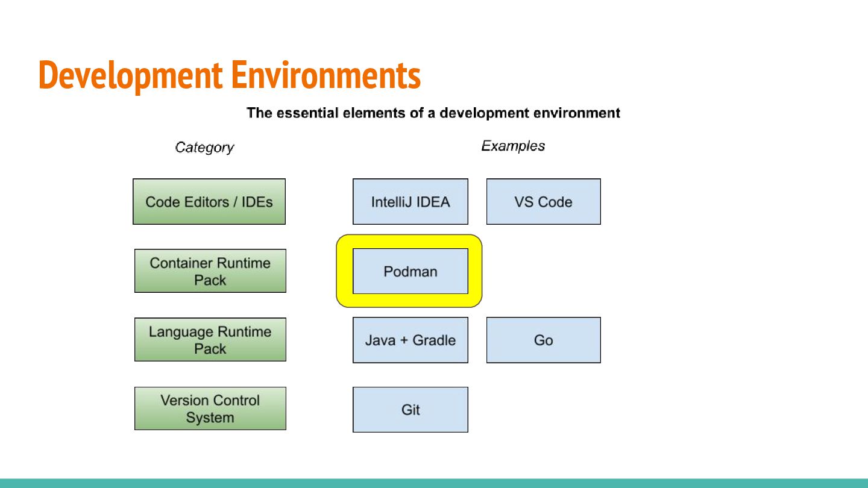The width and height of the screenshot is (868, 488).
Task: Click the Development Environments title
Action: tap(230, 75)
